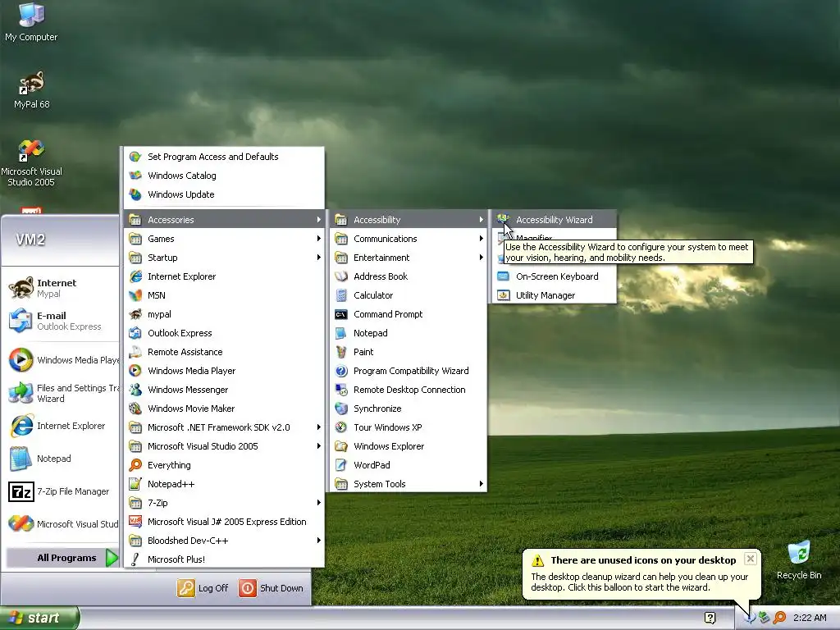Viewport: 840px width, 630px height.
Task: Click the All Programs button
Action: (62, 558)
